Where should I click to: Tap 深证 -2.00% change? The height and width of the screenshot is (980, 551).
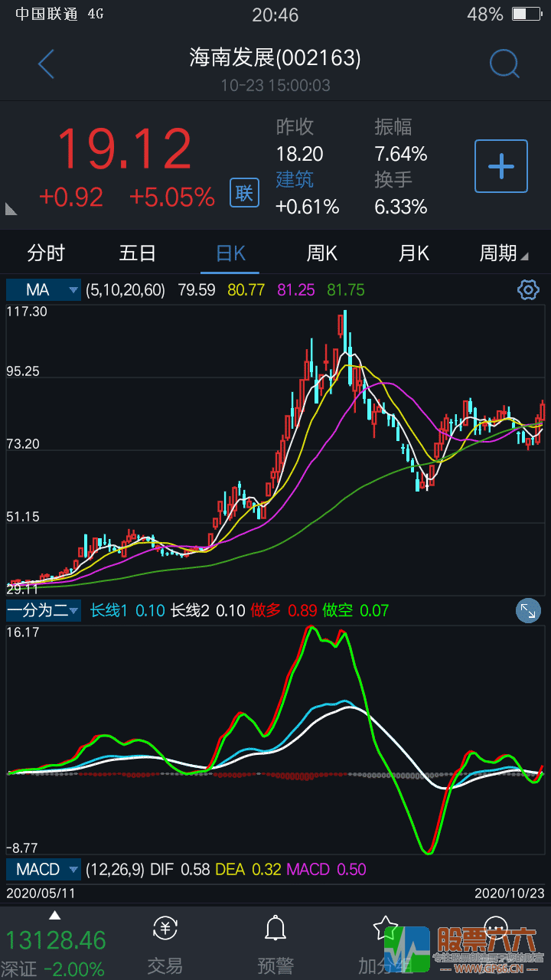tap(74, 969)
